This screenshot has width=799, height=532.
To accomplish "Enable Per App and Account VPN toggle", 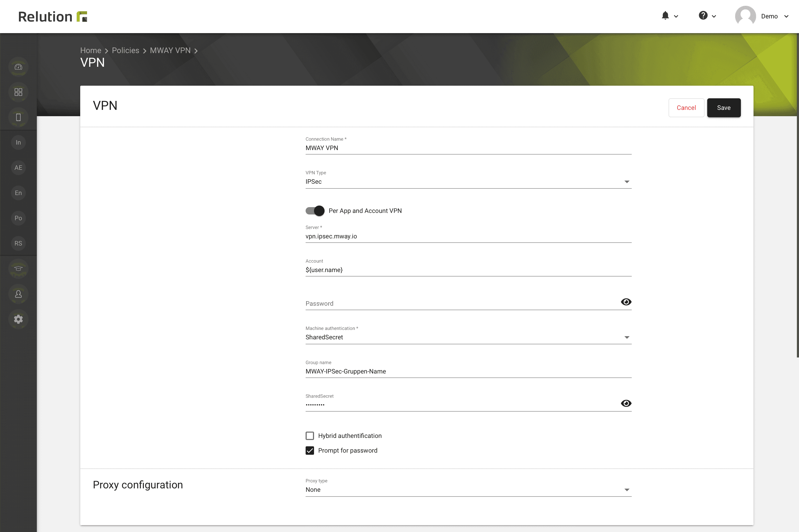I will (x=313, y=210).
